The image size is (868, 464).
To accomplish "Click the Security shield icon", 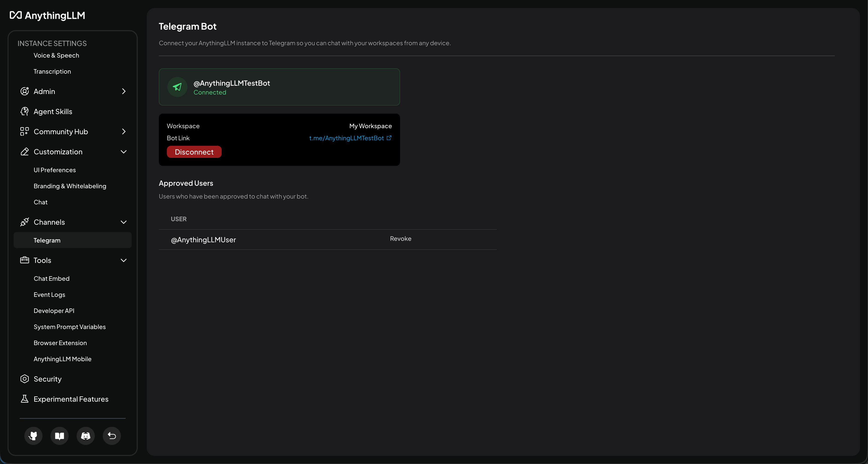I will [25, 379].
